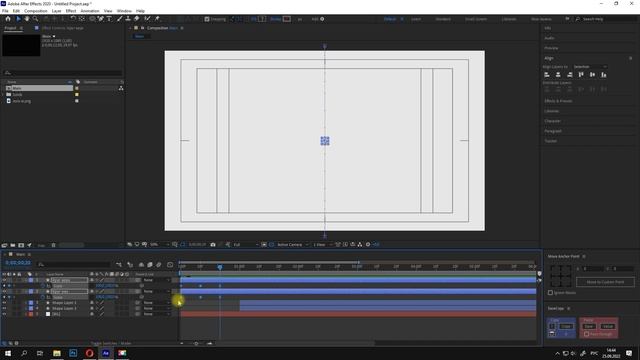Hide Shape Layer 2 with eye toggle
The image size is (640, 360).
pyautogui.click(x=4, y=309)
